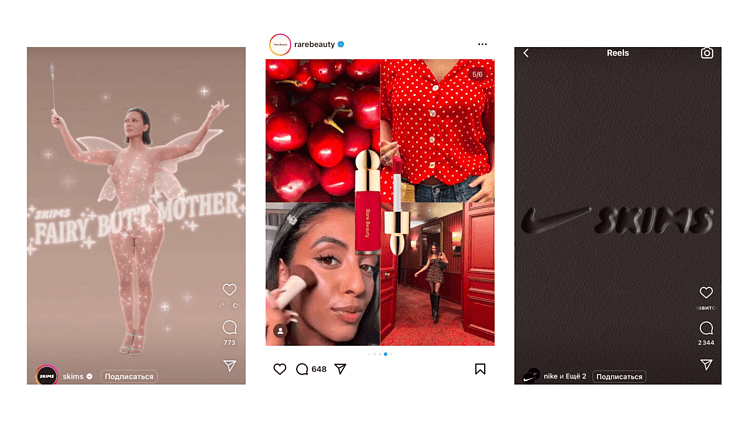Open the camera in Reels header
Viewport: 751px width, 422px height.
(707, 53)
